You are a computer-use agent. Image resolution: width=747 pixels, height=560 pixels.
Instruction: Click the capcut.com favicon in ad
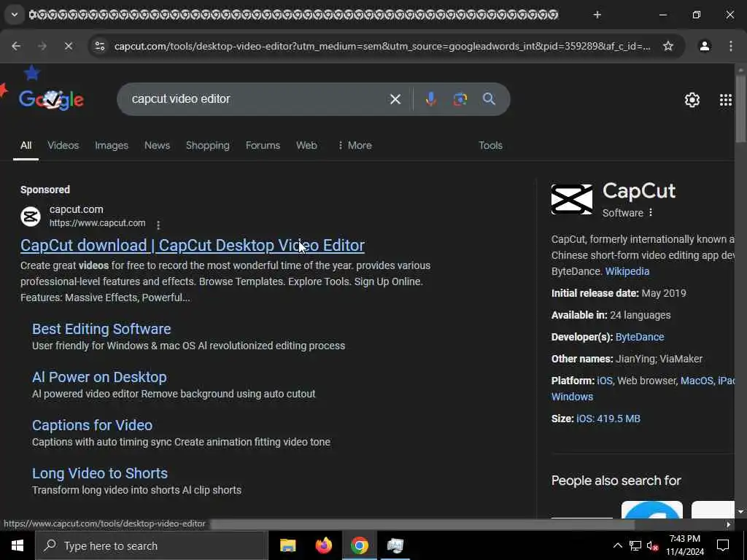31,217
